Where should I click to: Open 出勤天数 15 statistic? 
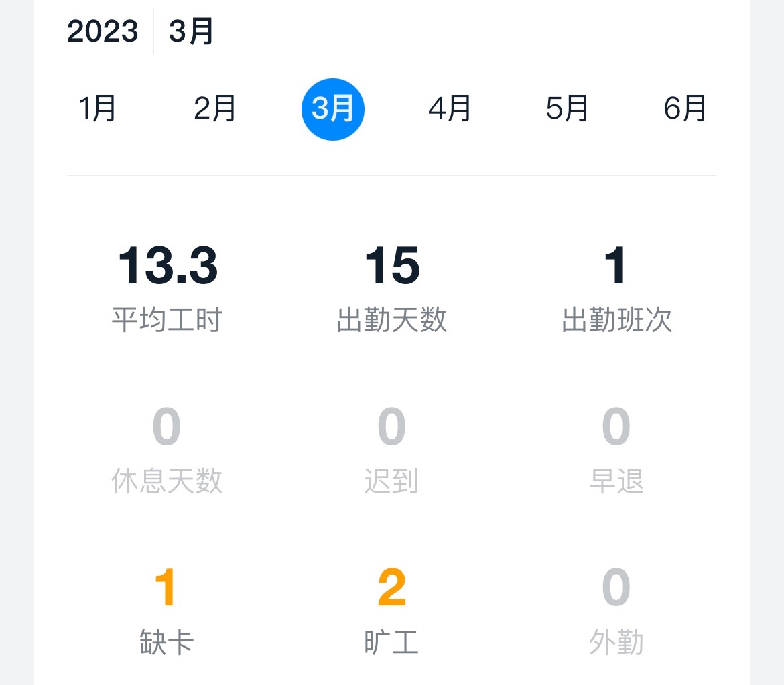point(392,289)
